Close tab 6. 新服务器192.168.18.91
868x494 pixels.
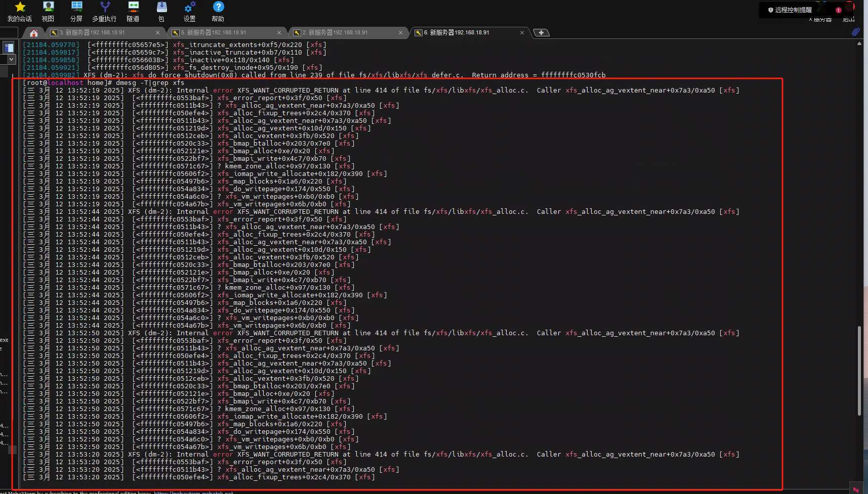point(522,33)
